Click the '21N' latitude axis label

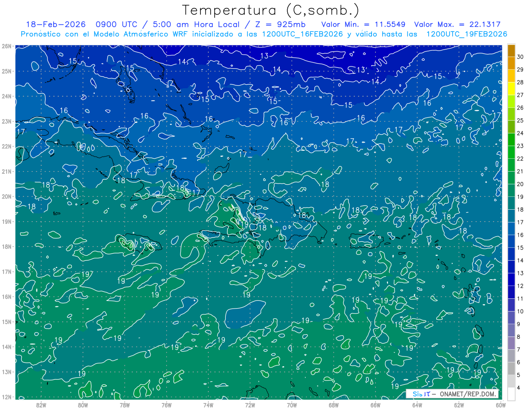tap(6, 171)
